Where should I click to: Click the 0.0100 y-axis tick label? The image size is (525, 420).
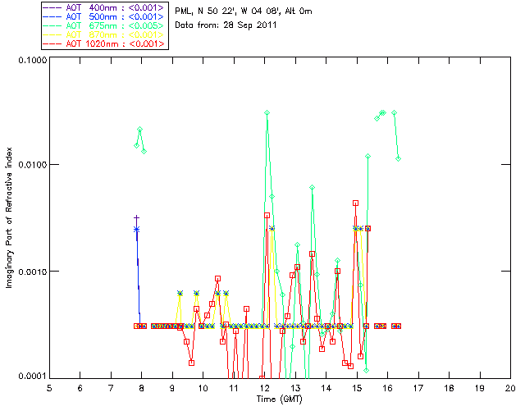[33, 164]
